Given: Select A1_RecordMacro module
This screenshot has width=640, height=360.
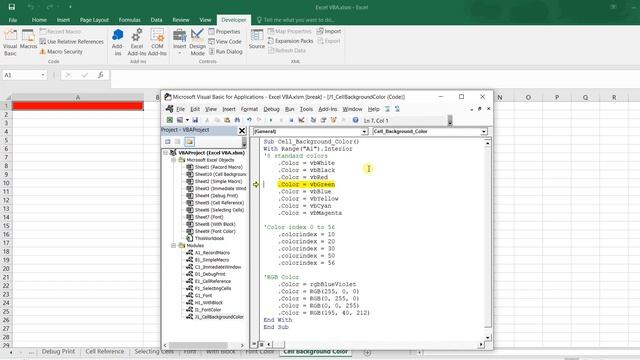Looking at the screenshot, I should coord(208,253).
